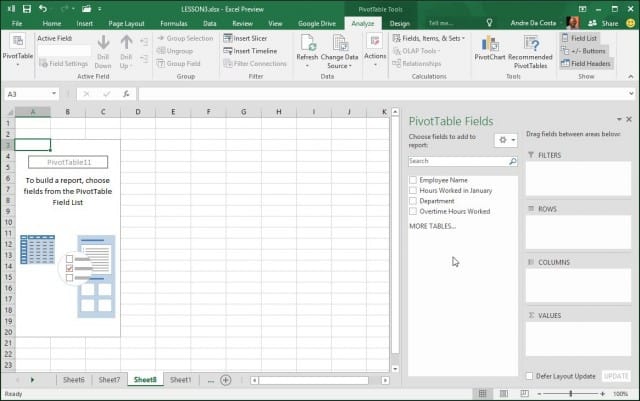The width and height of the screenshot is (640, 401).
Task: Close the PivotTable Fields pane
Action: pyautogui.click(x=629, y=119)
